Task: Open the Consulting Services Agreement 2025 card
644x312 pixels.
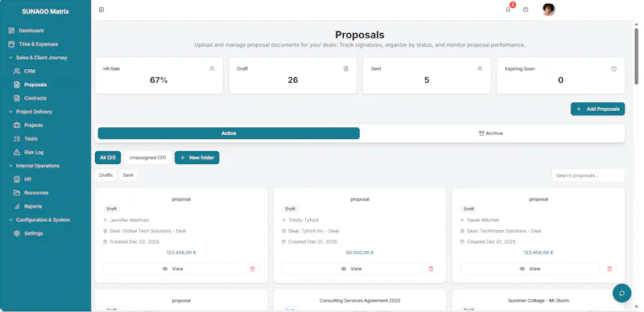Action: click(x=360, y=301)
